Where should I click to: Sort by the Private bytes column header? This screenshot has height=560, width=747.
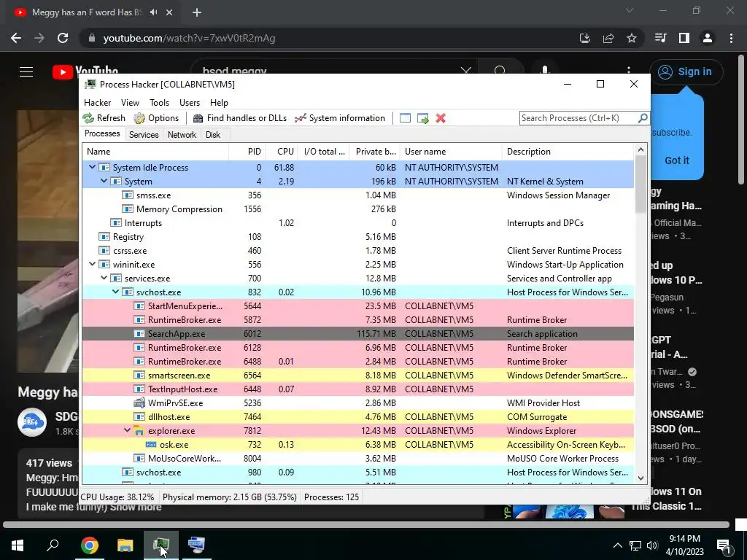click(376, 152)
